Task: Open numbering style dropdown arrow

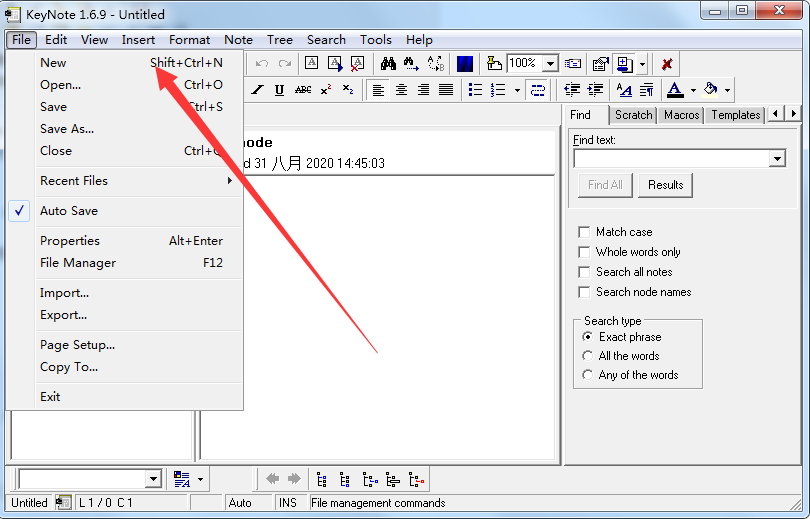Action: [517, 90]
